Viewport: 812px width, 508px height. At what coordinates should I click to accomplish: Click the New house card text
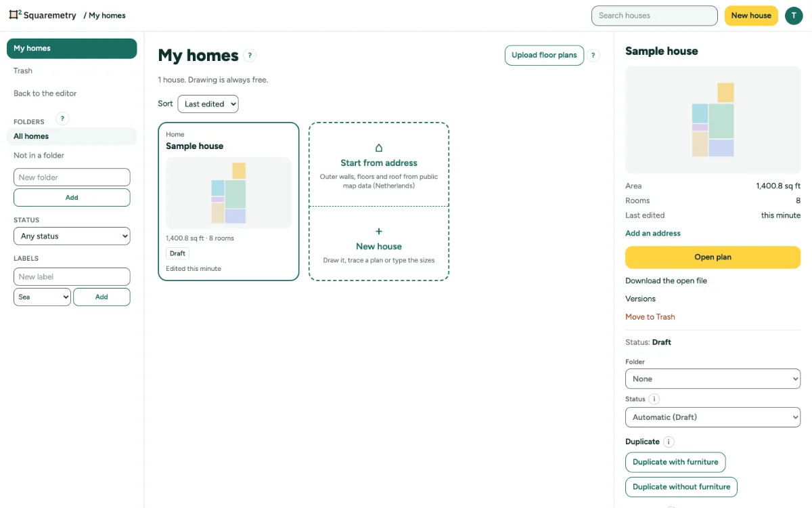[x=379, y=247]
